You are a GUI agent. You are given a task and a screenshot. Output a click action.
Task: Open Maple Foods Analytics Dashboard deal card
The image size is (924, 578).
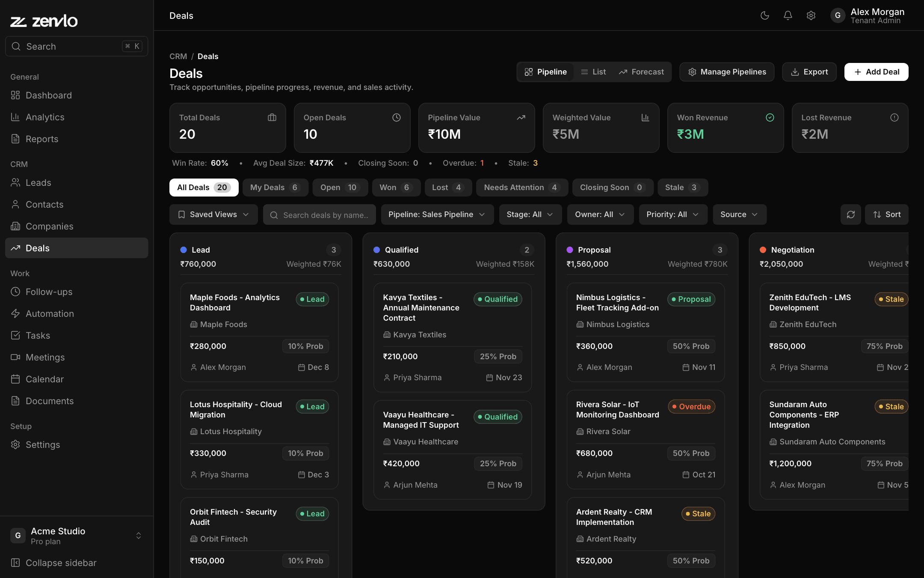click(x=259, y=332)
